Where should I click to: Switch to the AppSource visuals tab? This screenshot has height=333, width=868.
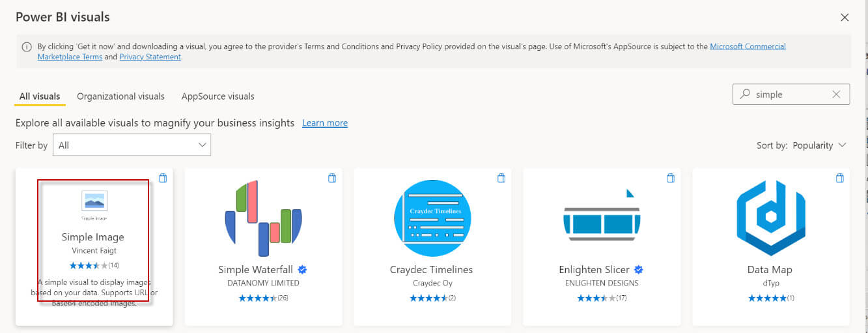point(217,96)
